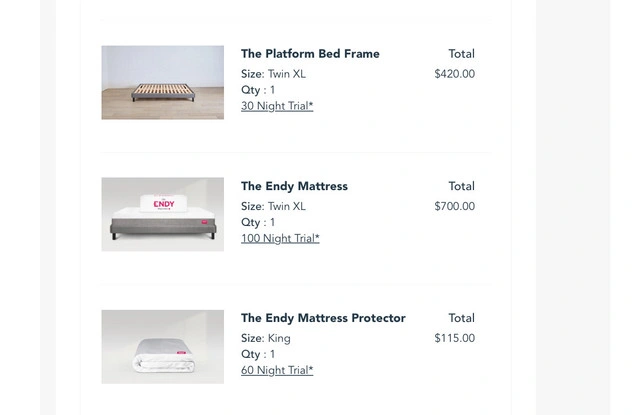This screenshot has height=415, width=640.
Task: Open the 60 Night Trial link
Action: [x=277, y=370]
